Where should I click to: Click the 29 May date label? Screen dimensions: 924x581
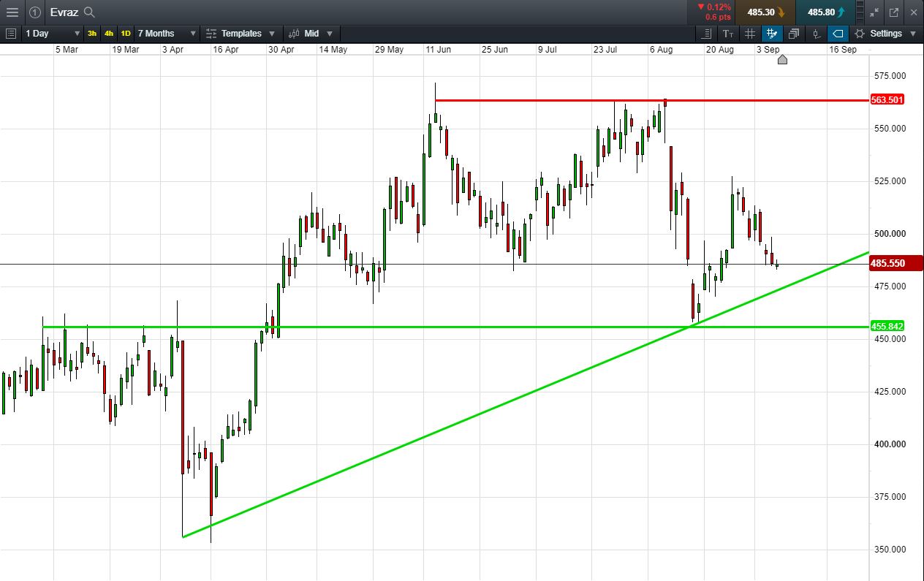(389, 50)
